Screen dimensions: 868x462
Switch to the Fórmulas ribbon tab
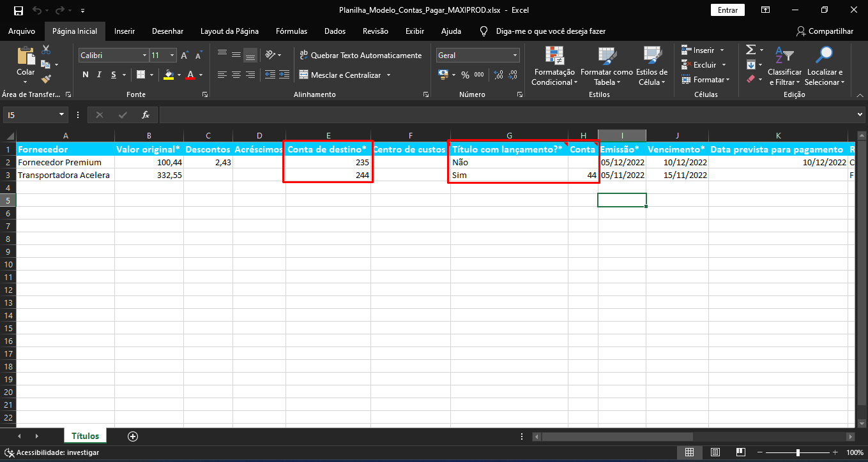(291, 31)
